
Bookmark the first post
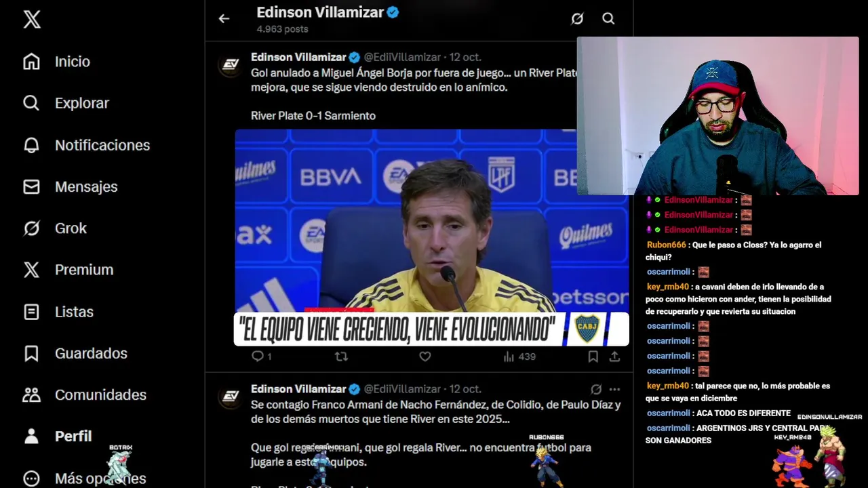pyautogui.click(x=593, y=357)
